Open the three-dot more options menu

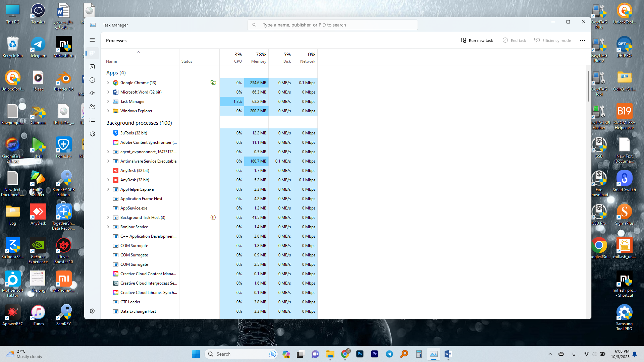click(583, 41)
